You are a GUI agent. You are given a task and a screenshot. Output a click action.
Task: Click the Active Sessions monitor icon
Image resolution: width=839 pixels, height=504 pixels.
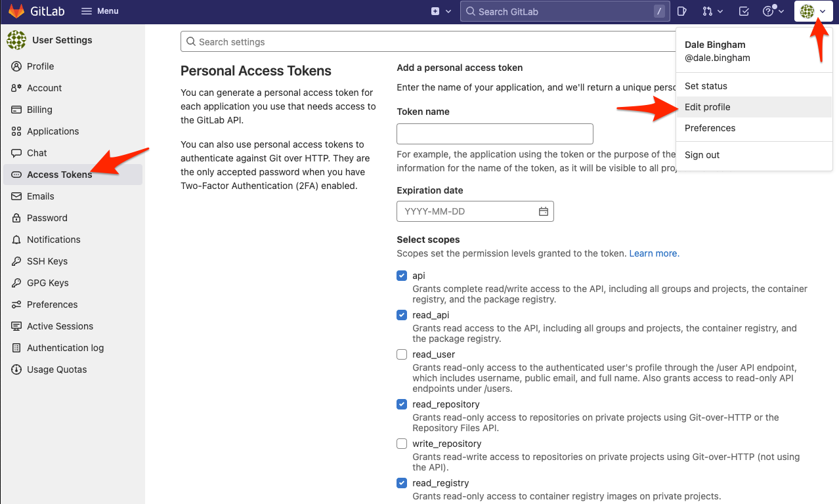point(16,326)
